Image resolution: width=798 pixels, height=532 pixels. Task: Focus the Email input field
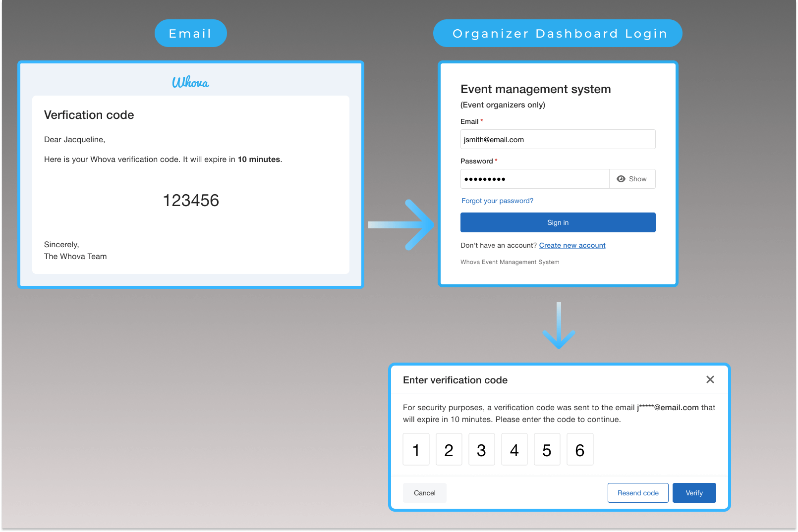(x=558, y=139)
